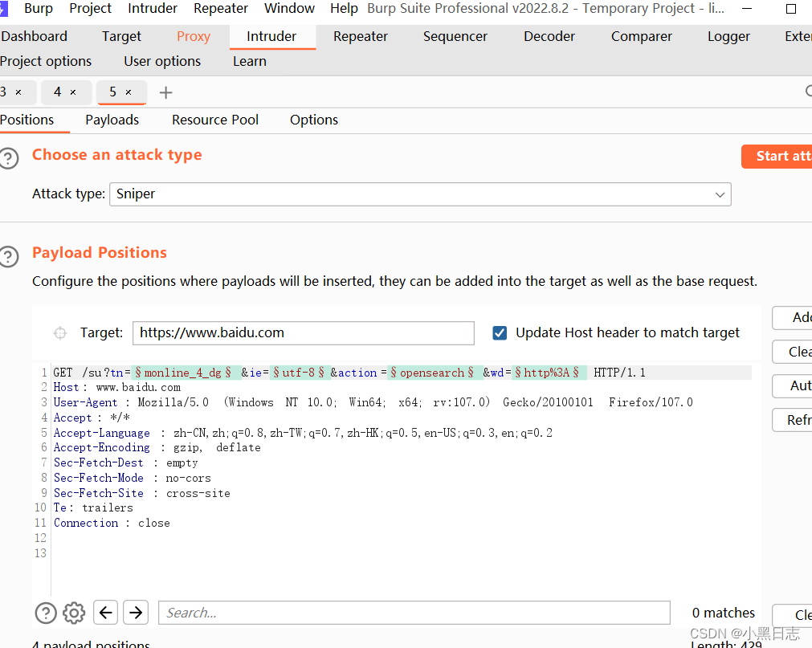Click the Search input field
Image resolution: width=812 pixels, height=648 pixels.
414,613
